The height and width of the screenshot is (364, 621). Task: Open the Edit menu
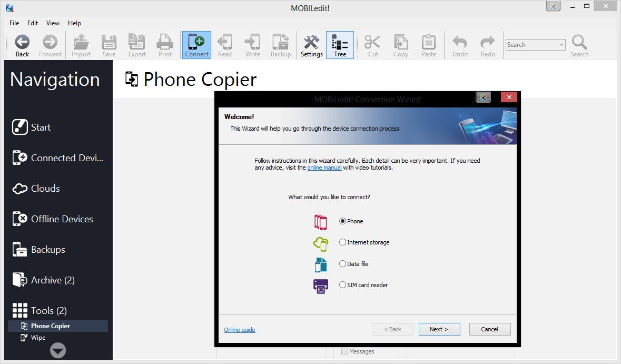point(33,23)
